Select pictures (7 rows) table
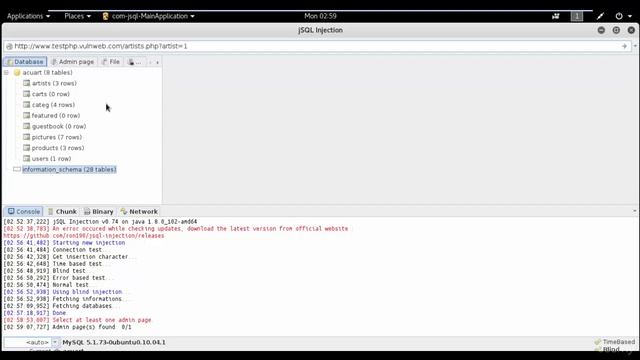The image size is (640, 360). click(x=57, y=137)
